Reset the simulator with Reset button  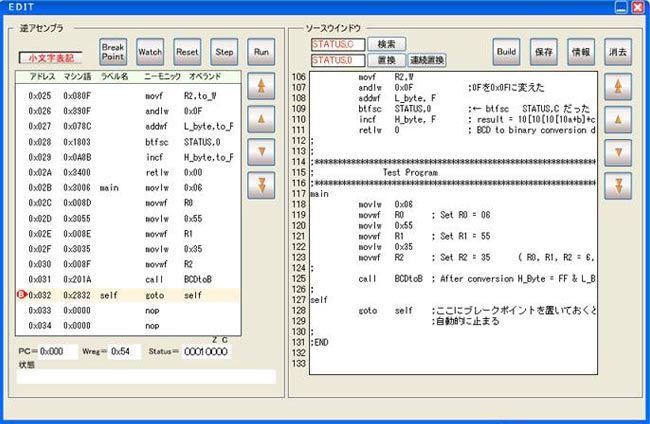(x=187, y=50)
